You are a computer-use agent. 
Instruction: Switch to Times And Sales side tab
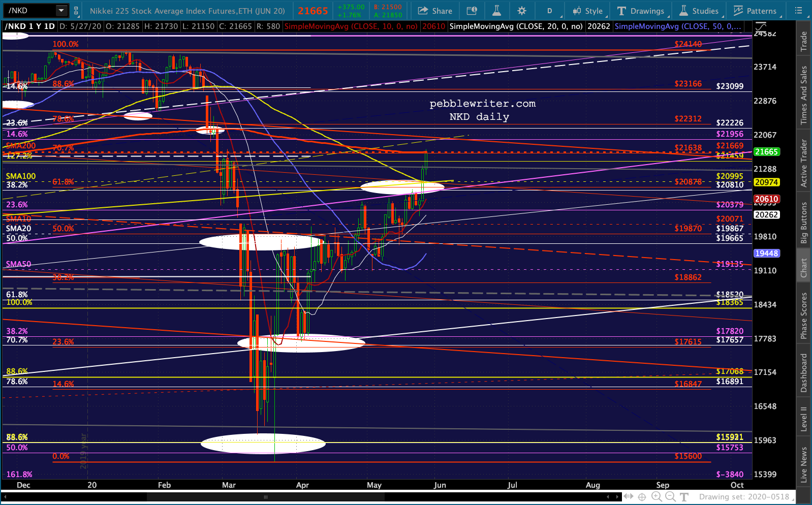point(804,95)
